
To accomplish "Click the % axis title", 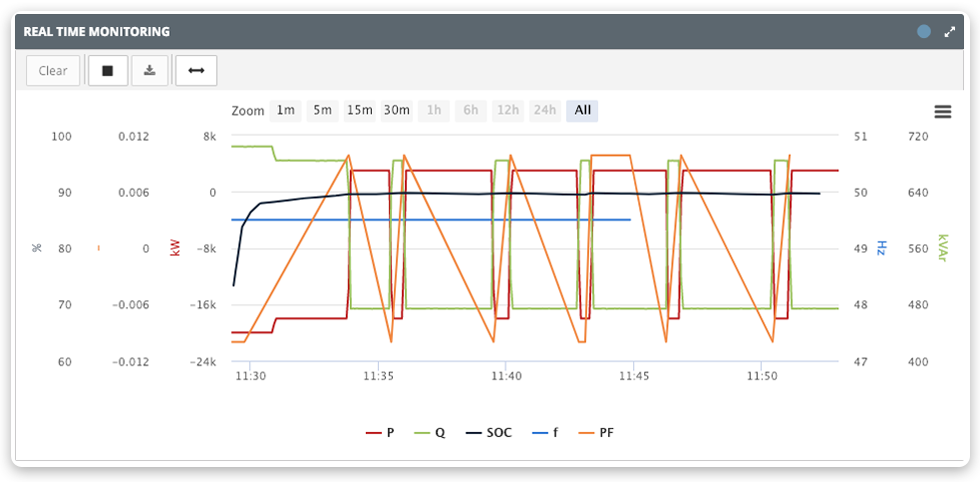I will point(36,249).
